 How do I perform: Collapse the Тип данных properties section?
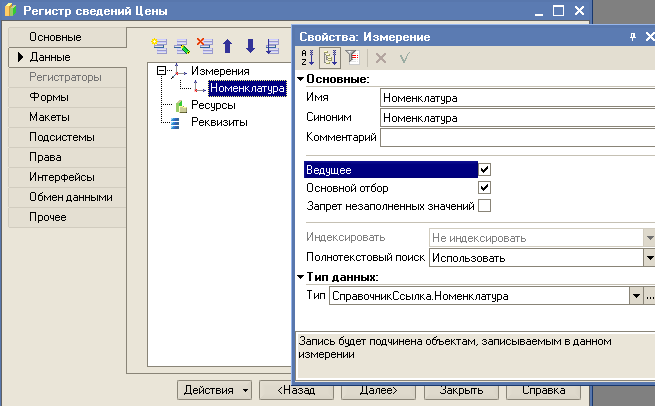(300, 277)
